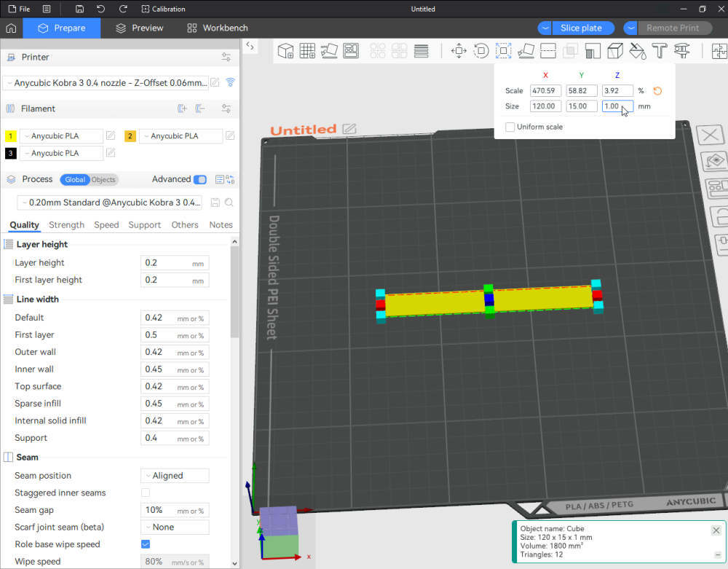728x569 pixels.
Task: Click the Add plate toolbar icon
Action: tap(307, 50)
